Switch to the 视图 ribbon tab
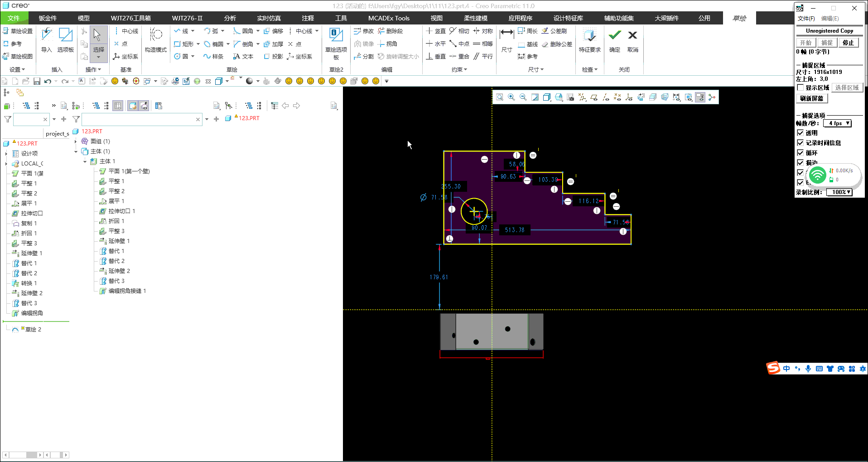The width and height of the screenshot is (868, 462). tap(437, 18)
